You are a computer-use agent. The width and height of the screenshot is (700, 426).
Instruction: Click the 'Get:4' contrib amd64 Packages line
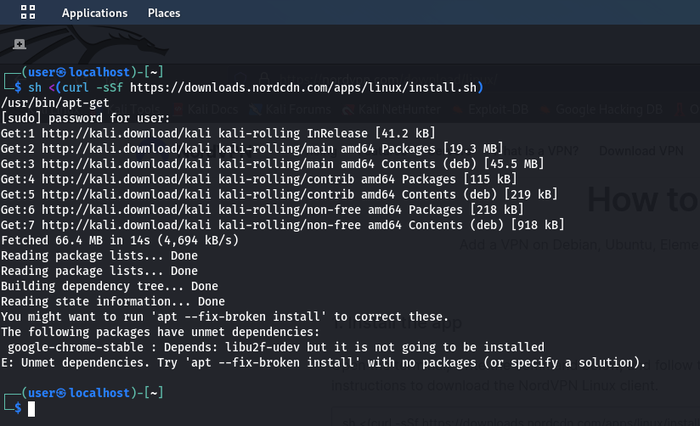(x=259, y=179)
